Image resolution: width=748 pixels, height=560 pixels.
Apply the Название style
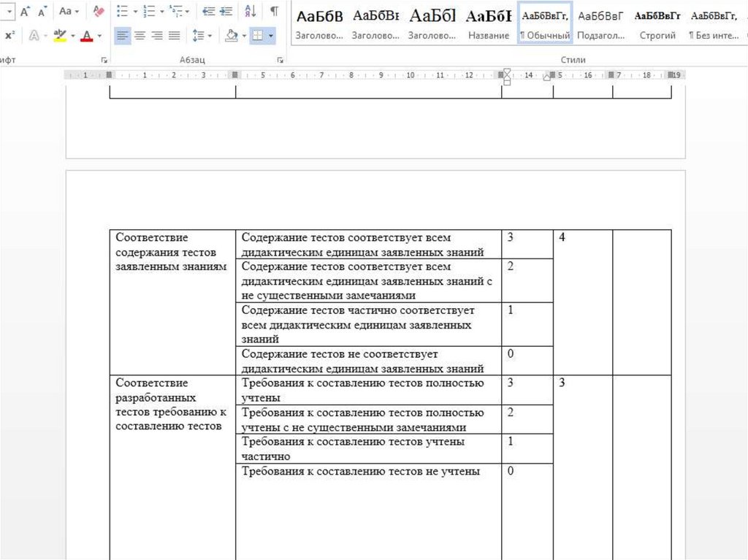tap(489, 24)
